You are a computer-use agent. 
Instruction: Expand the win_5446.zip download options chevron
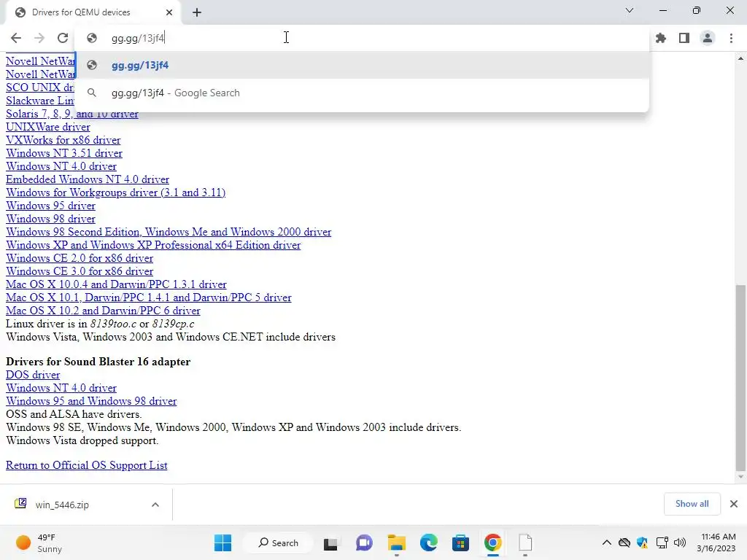(x=155, y=505)
